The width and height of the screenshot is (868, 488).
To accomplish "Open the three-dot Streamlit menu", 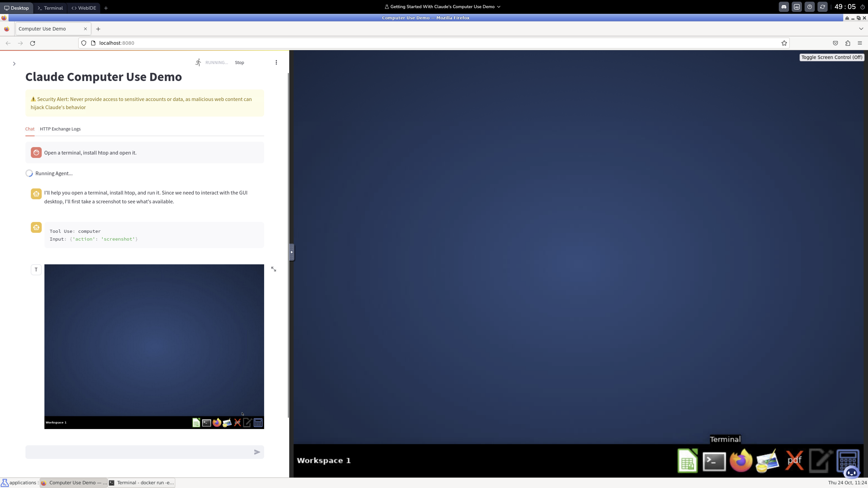I will point(276,62).
